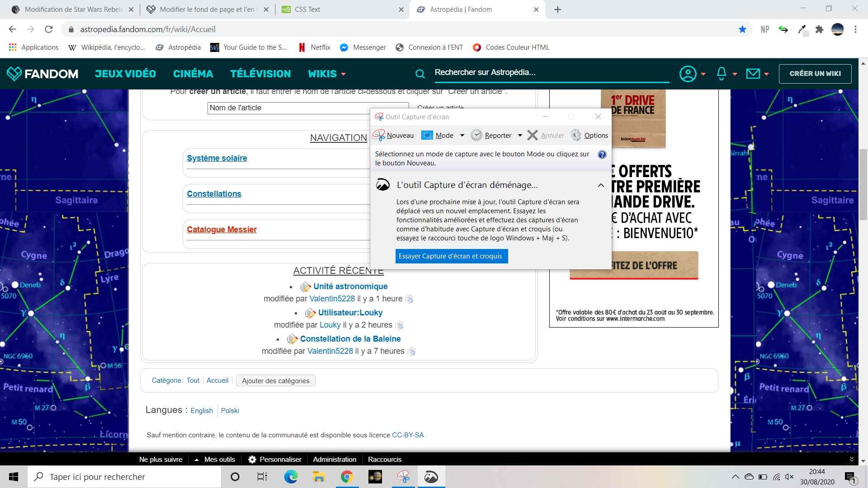Image resolution: width=868 pixels, height=488 pixels.
Task: Open Options in the capture tool
Action: coord(589,135)
